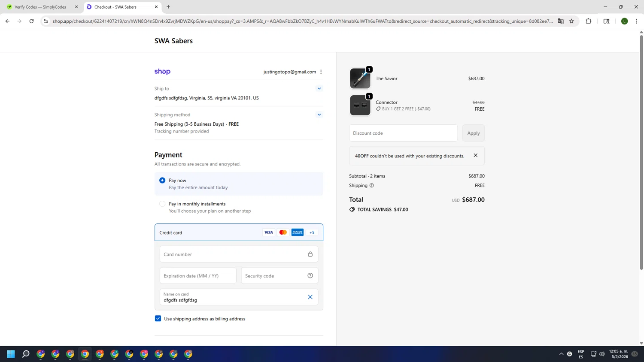Click the Shop Pay logo

point(162,72)
